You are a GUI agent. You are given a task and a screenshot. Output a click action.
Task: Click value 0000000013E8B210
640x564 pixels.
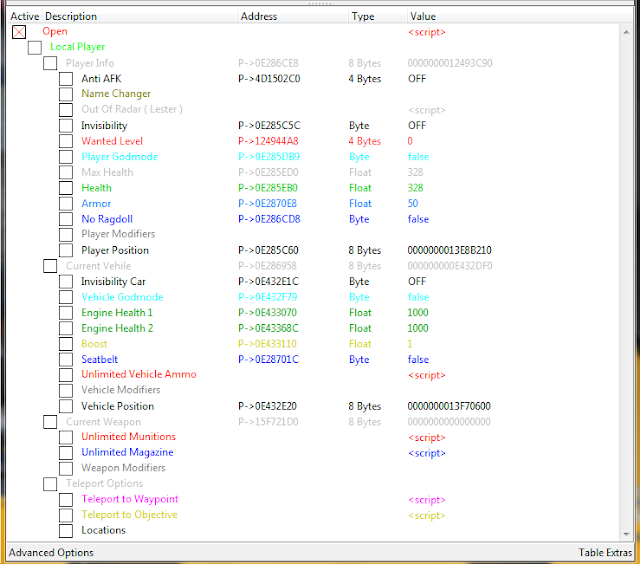449,250
